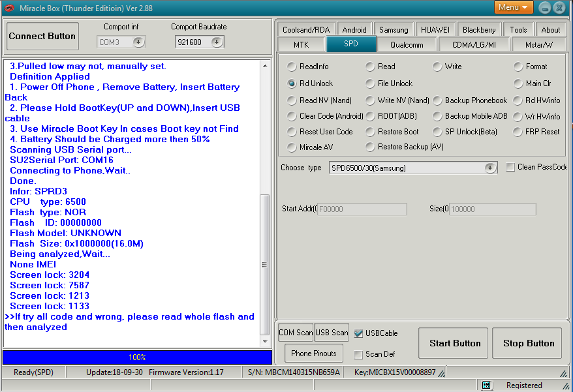Expand the Comport inf COM3 dropdown
The height and width of the screenshot is (392, 573).
pyautogui.click(x=138, y=42)
